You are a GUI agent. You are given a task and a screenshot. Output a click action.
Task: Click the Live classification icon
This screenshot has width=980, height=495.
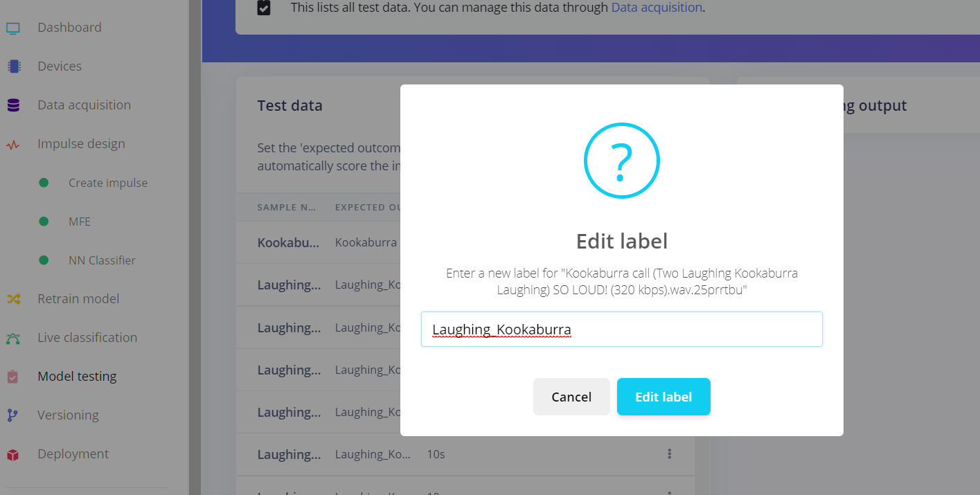[13, 339]
